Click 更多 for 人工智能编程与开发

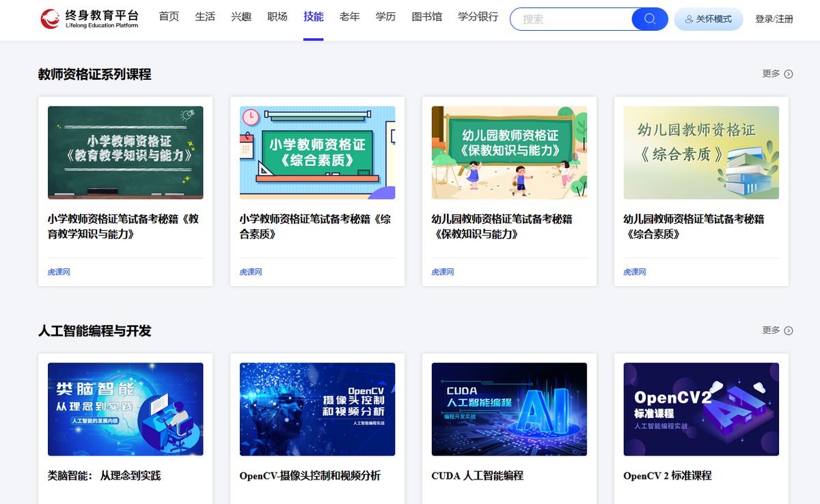click(771, 331)
